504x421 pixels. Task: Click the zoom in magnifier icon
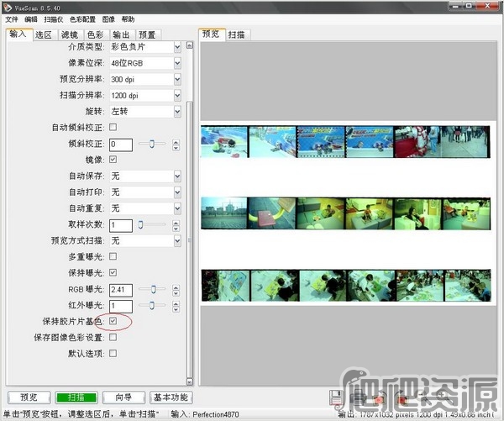pyautogui.click(x=444, y=397)
